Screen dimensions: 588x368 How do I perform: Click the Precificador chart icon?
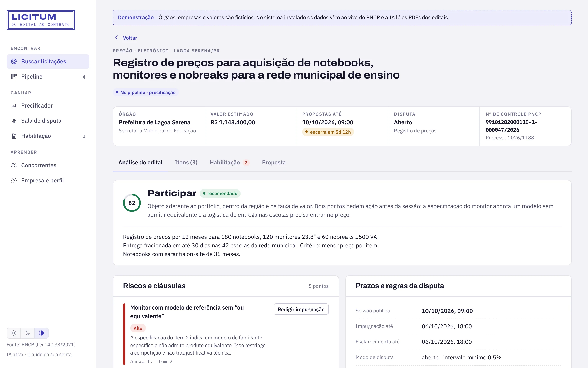click(14, 106)
